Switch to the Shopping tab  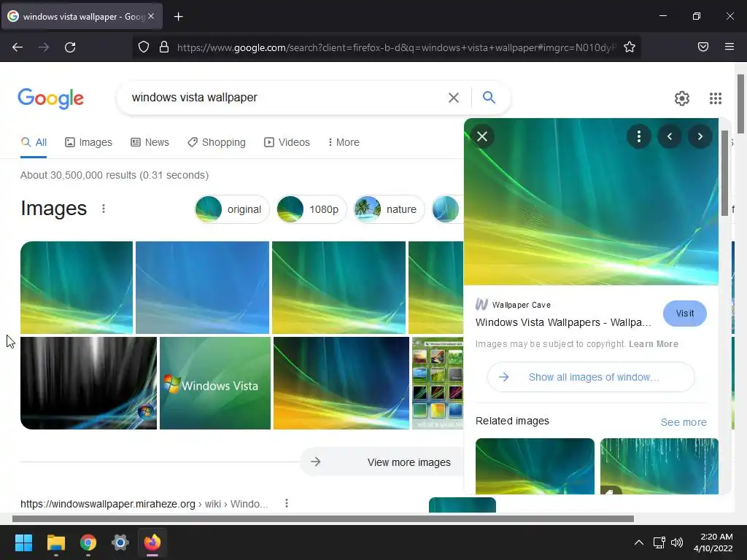click(216, 142)
